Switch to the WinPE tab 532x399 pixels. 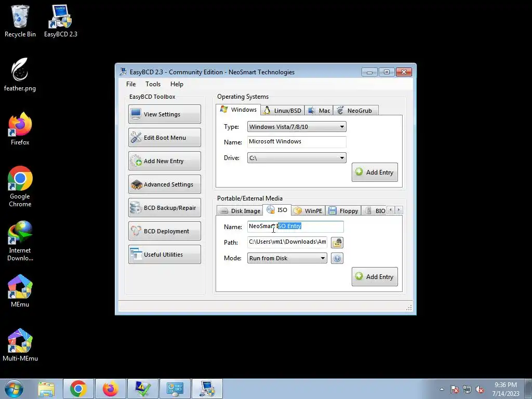click(x=308, y=211)
